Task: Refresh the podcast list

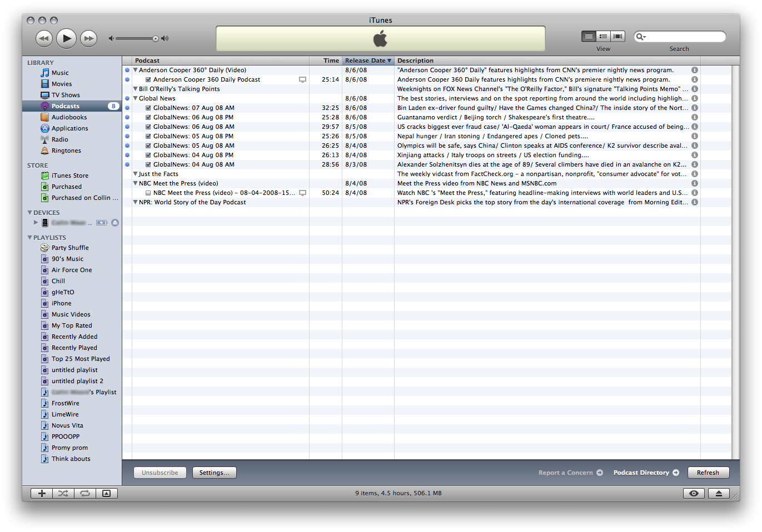Action: [708, 473]
